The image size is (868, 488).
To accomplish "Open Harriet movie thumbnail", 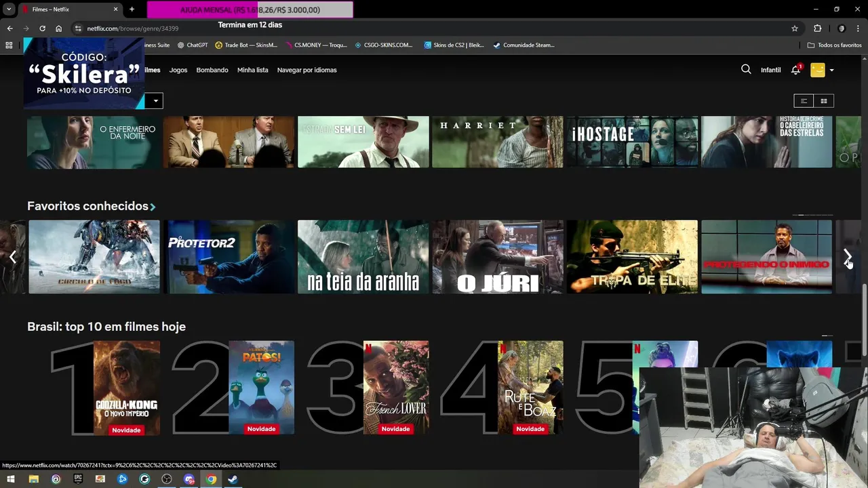I will (x=498, y=142).
